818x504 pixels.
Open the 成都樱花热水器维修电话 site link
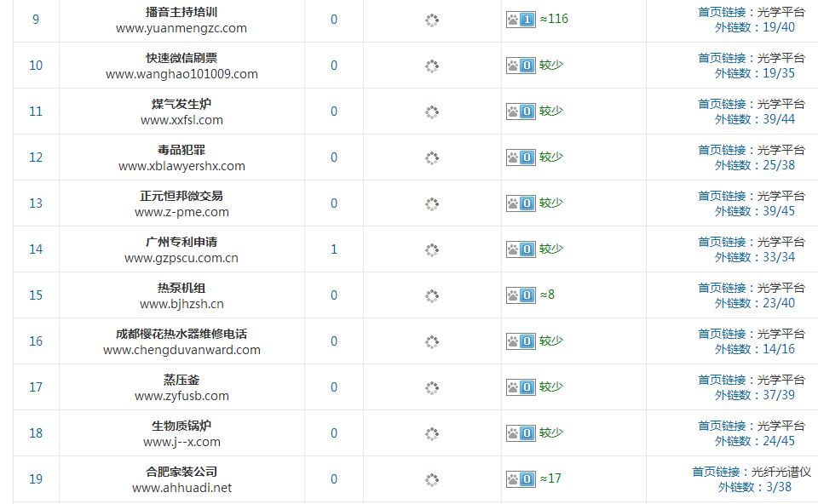[x=181, y=332]
